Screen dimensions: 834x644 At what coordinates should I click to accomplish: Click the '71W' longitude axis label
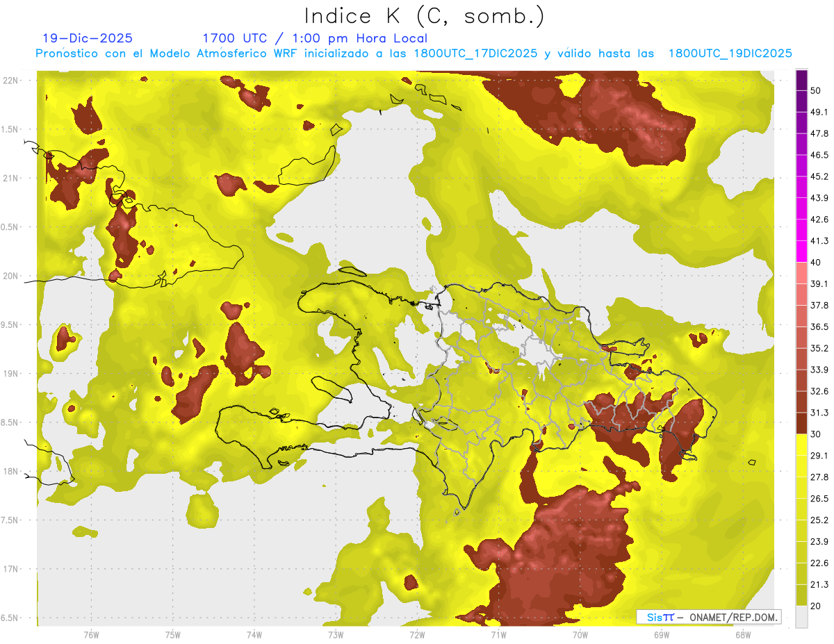(x=498, y=634)
